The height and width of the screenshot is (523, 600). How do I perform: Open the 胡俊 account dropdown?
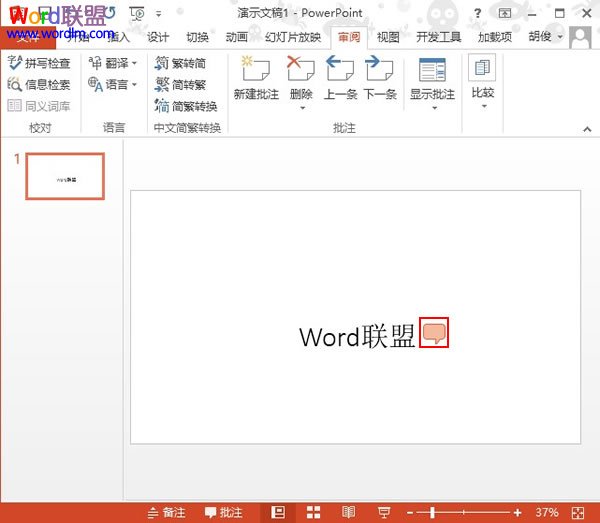[x=545, y=37]
